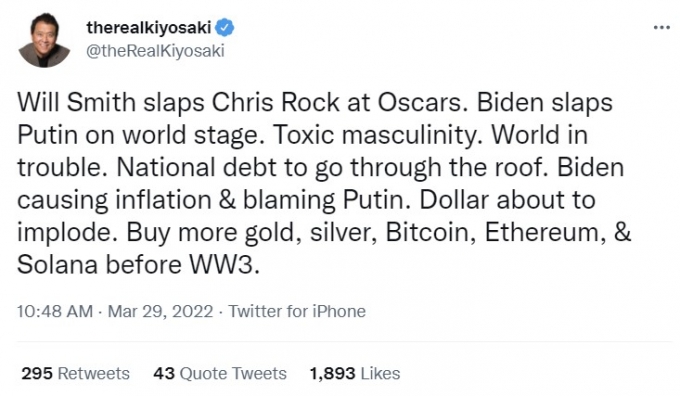
Task: View the 295 Retweets list
Action: pos(75,373)
